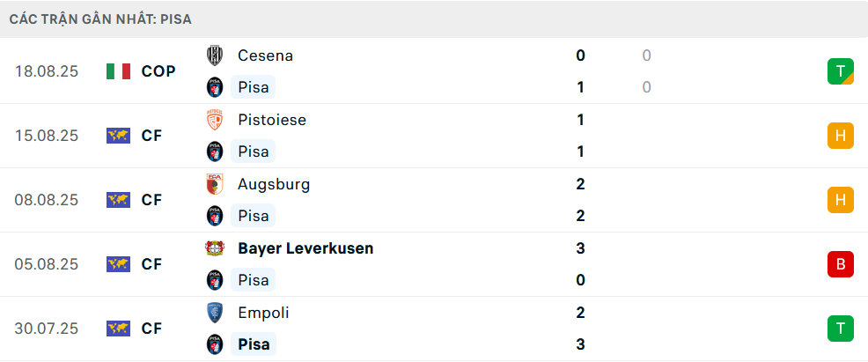The width and height of the screenshot is (868, 362).
Task: Select the COP competition label
Action: pyautogui.click(x=158, y=71)
